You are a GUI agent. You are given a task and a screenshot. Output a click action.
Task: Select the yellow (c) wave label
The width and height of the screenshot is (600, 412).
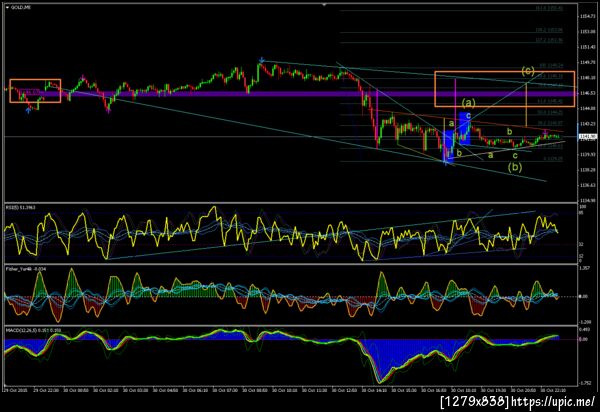click(x=528, y=71)
